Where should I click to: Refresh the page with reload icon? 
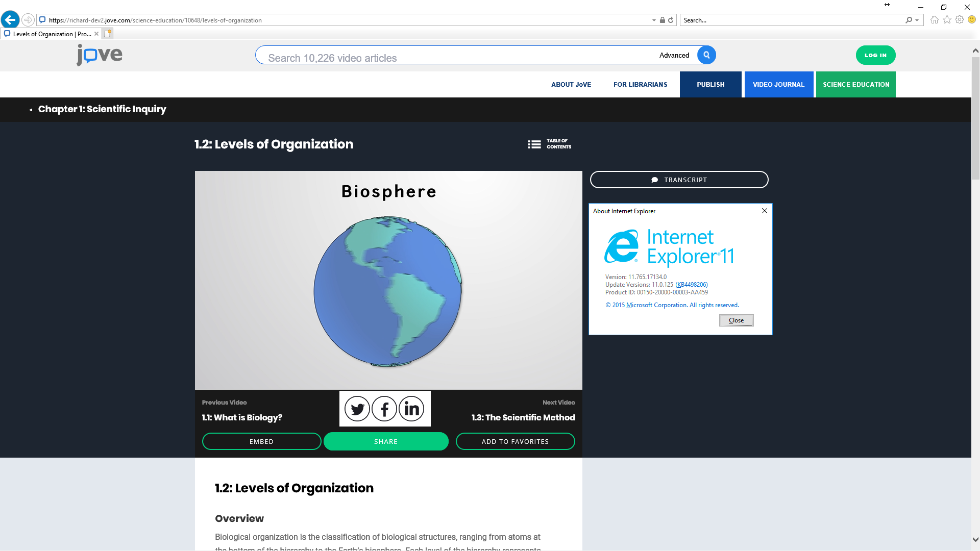pos(671,20)
